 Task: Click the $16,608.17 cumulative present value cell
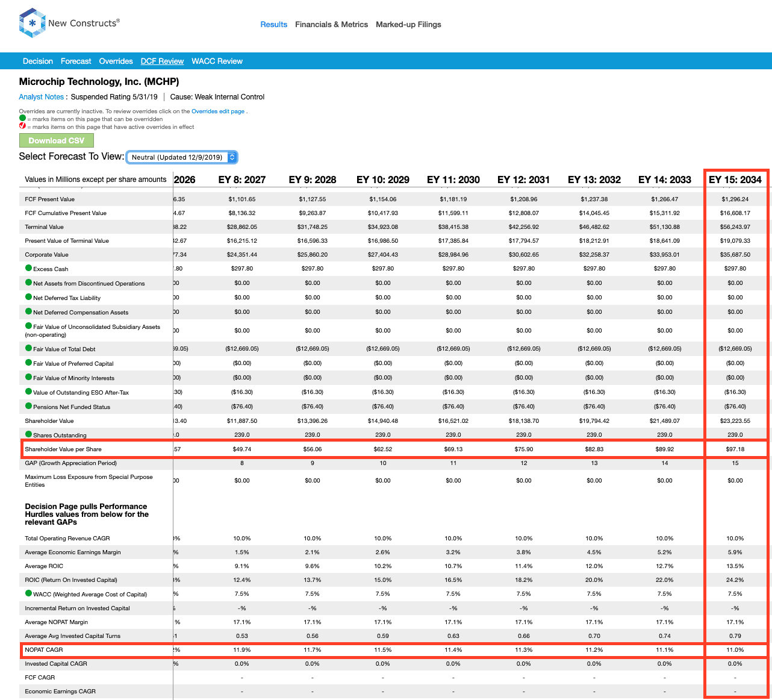[735, 213]
